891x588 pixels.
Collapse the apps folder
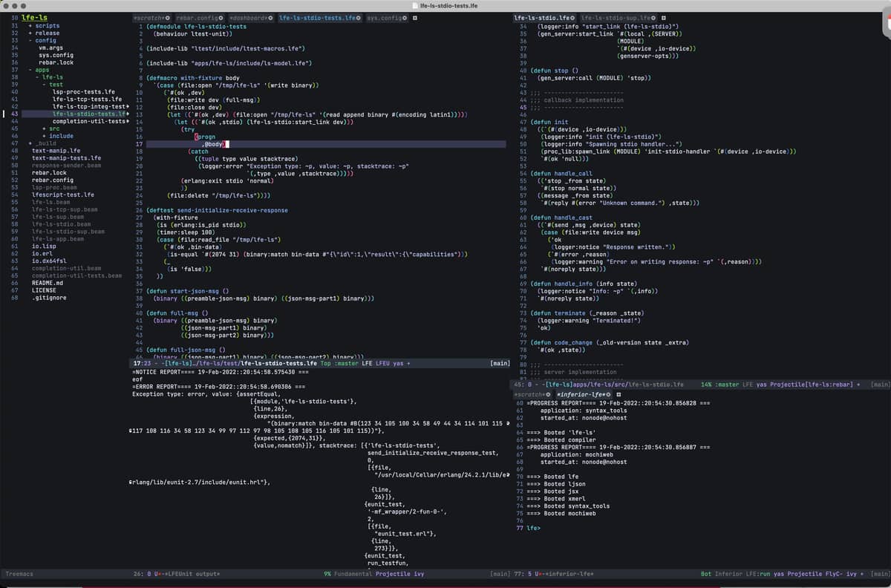pyautogui.click(x=30, y=70)
